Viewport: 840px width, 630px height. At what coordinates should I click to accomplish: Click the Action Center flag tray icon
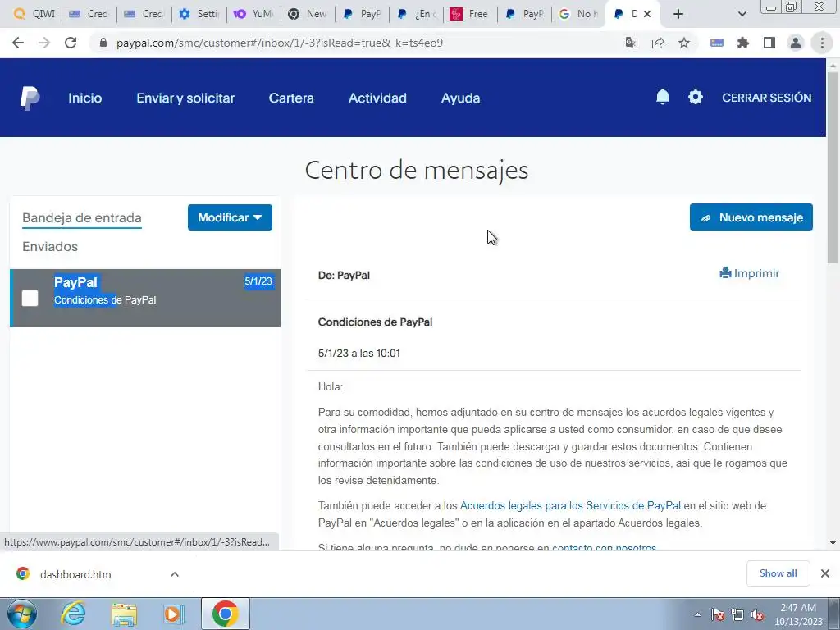pyautogui.click(x=718, y=615)
